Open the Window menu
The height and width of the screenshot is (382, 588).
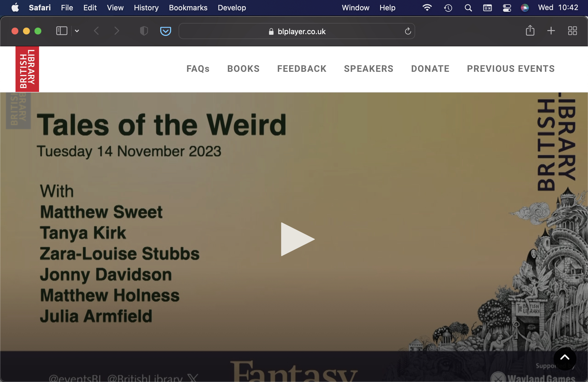click(355, 7)
